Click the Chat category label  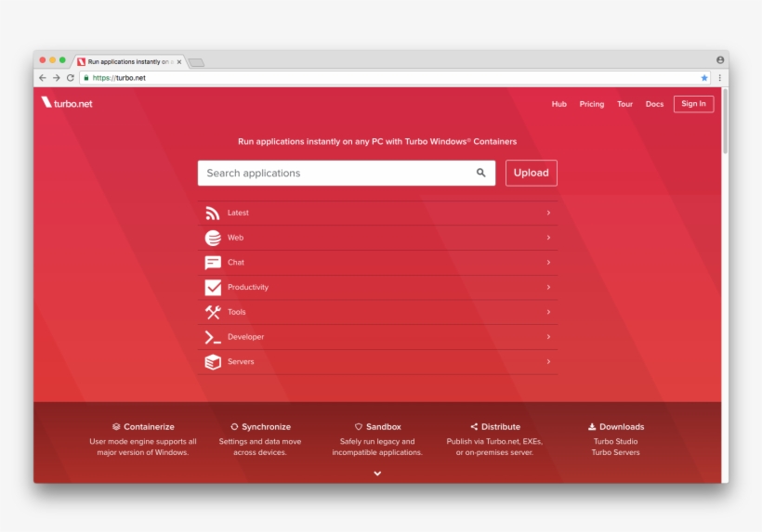tap(236, 262)
